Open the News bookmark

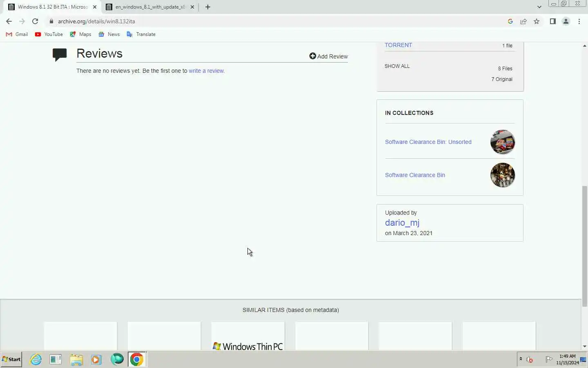pos(109,34)
